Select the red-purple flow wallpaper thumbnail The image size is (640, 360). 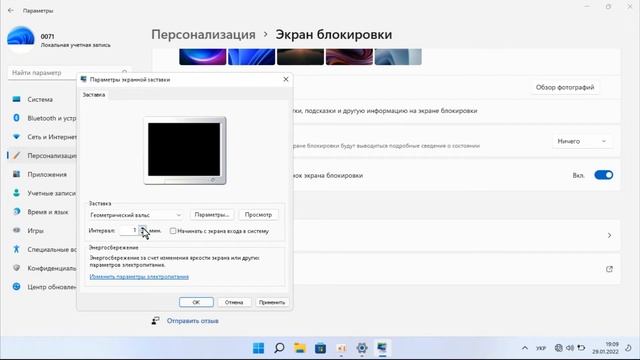349,57
